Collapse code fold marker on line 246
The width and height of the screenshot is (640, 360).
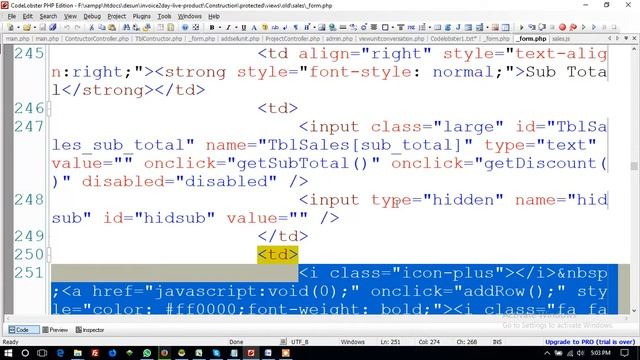49,109
